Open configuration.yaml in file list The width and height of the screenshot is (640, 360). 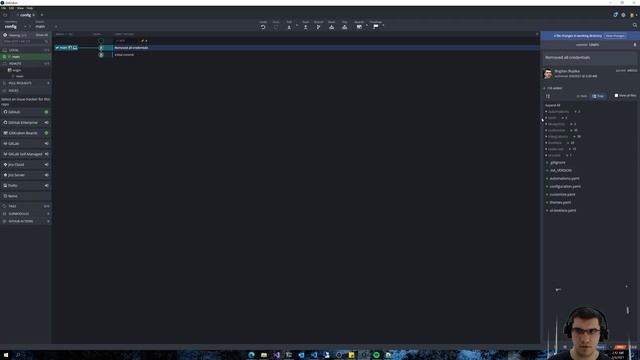pyautogui.click(x=565, y=187)
